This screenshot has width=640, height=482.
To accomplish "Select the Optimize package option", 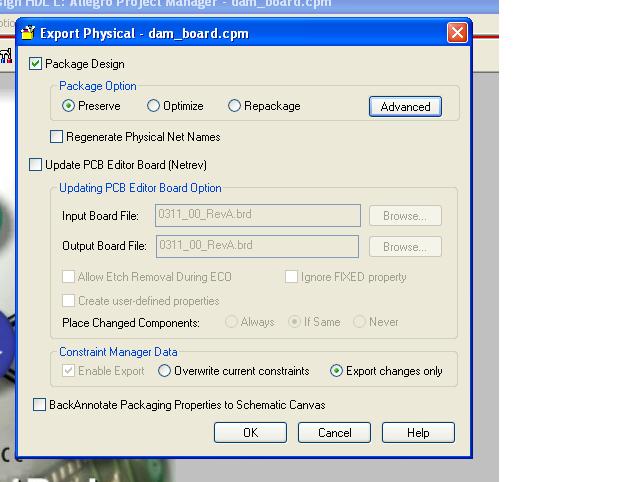I will [x=154, y=106].
